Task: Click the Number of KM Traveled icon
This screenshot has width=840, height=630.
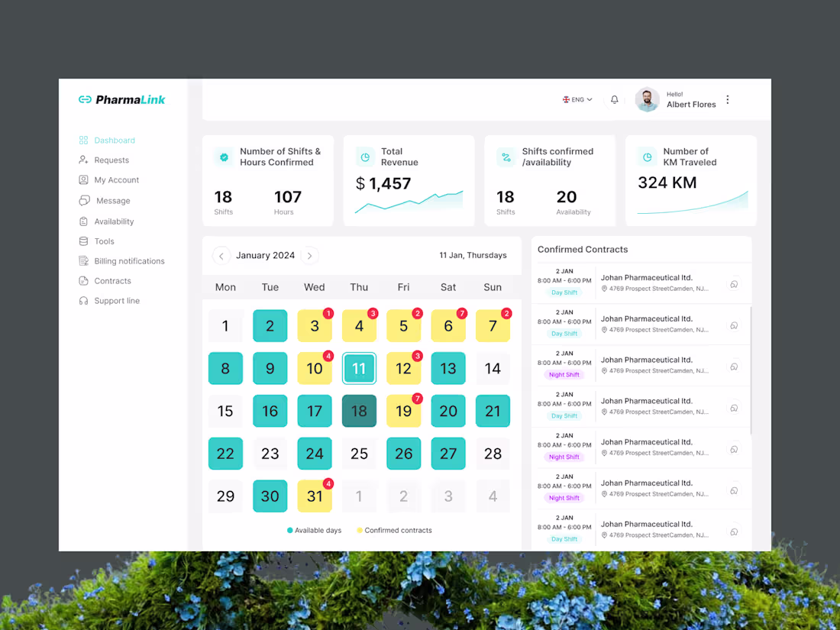Action: click(x=647, y=157)
